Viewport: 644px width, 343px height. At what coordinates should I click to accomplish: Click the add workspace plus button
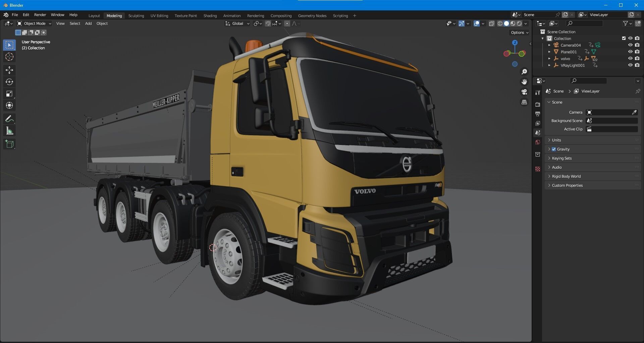[355, 16]
